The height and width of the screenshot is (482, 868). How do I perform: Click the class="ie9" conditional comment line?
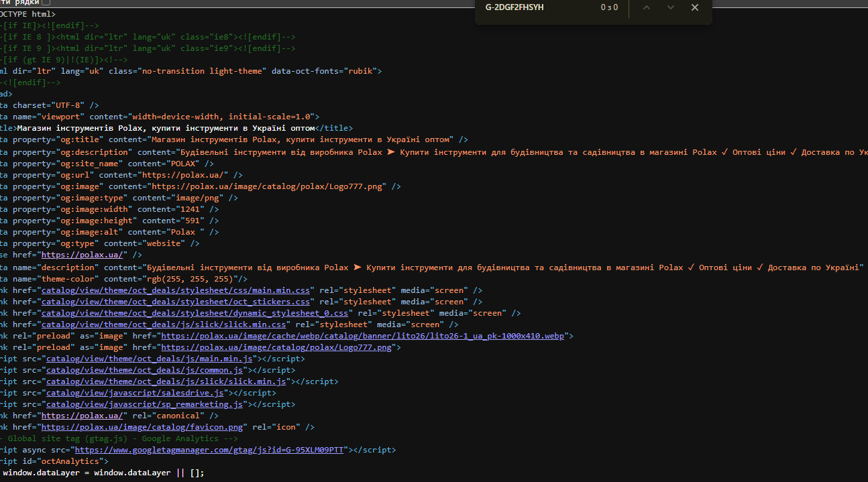click(148, 48)
